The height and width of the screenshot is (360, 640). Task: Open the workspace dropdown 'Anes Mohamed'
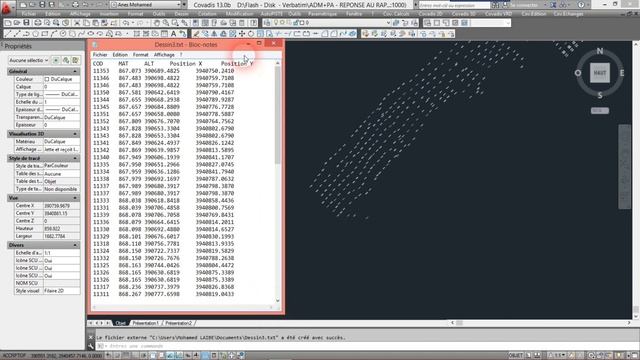pyautogui.click(x=145, y=5)
